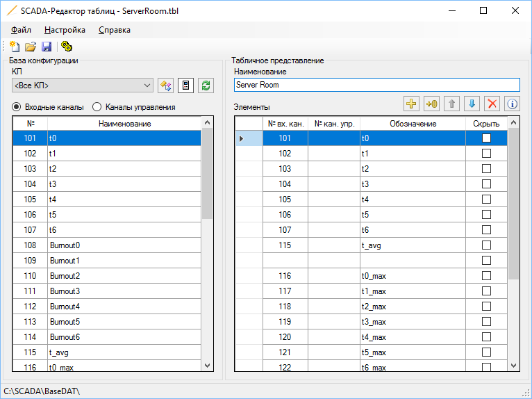
Task: Move the element down with the blue arrow
Action: tap(472, 104)
